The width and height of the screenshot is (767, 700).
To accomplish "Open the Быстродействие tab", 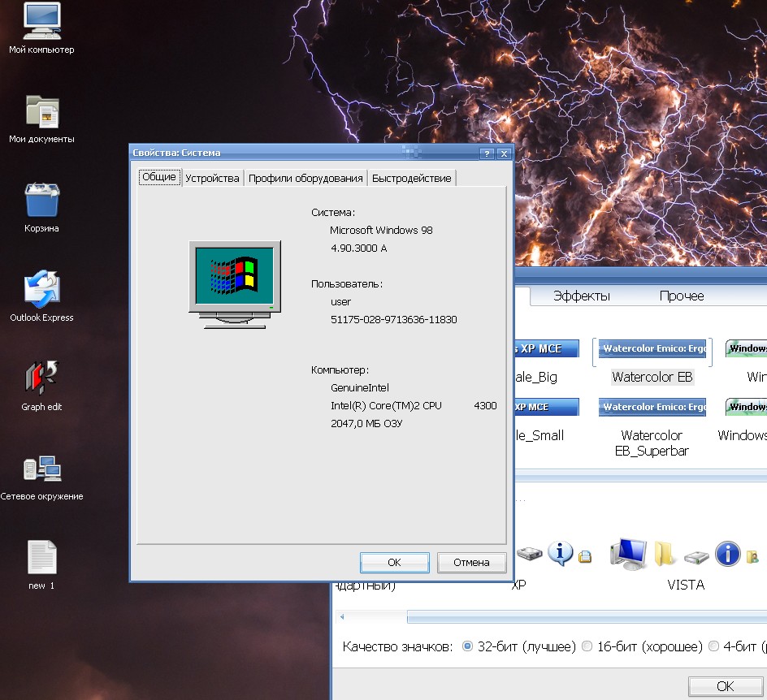I will pyautogui.click(x=411, y=179).
